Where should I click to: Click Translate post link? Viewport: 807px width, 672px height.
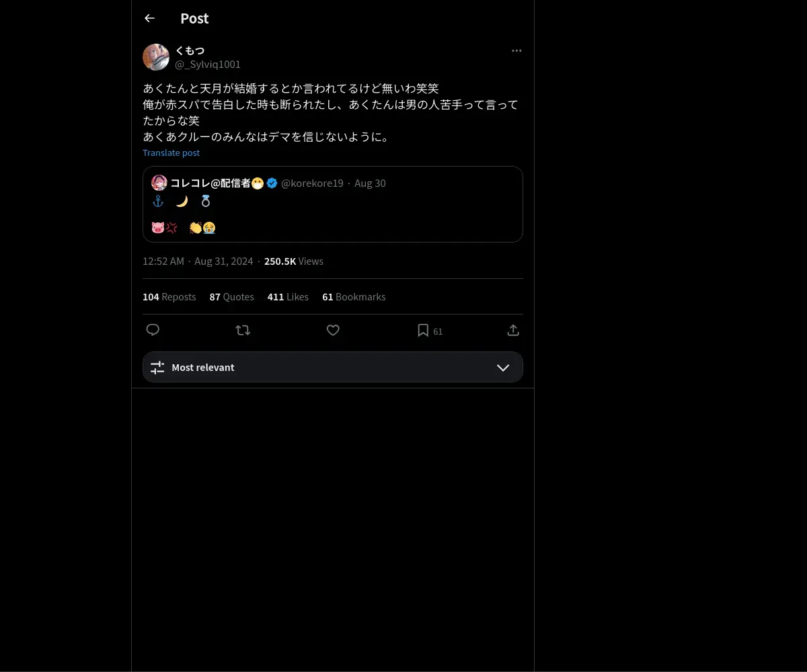(171, 153)
